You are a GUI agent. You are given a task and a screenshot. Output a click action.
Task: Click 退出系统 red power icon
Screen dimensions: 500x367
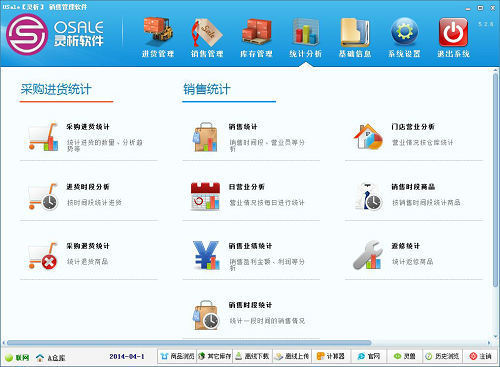(453, 38)
